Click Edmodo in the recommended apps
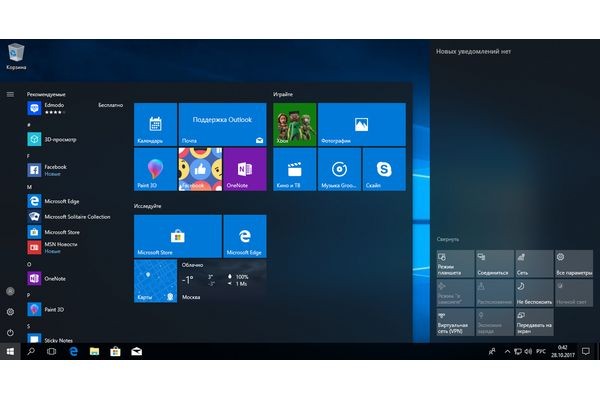 [75, 108]
